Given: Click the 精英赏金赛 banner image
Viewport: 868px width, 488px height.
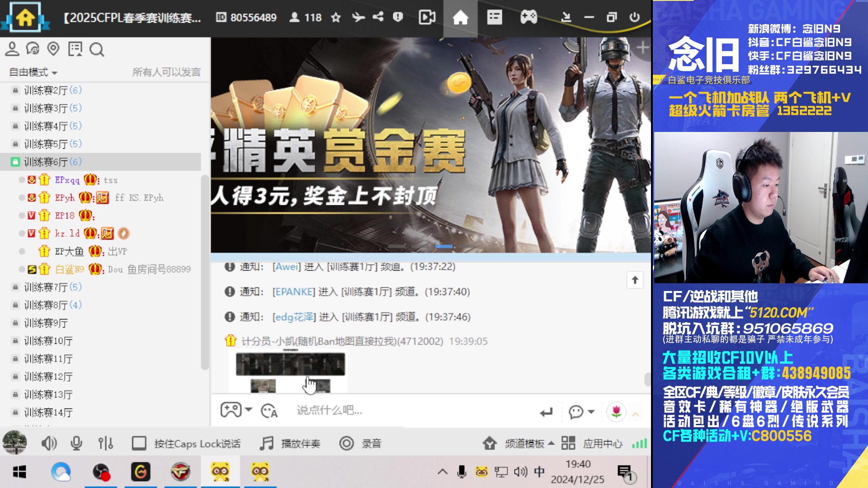Looking at the screenshot, I should click(x=431, y=145).
